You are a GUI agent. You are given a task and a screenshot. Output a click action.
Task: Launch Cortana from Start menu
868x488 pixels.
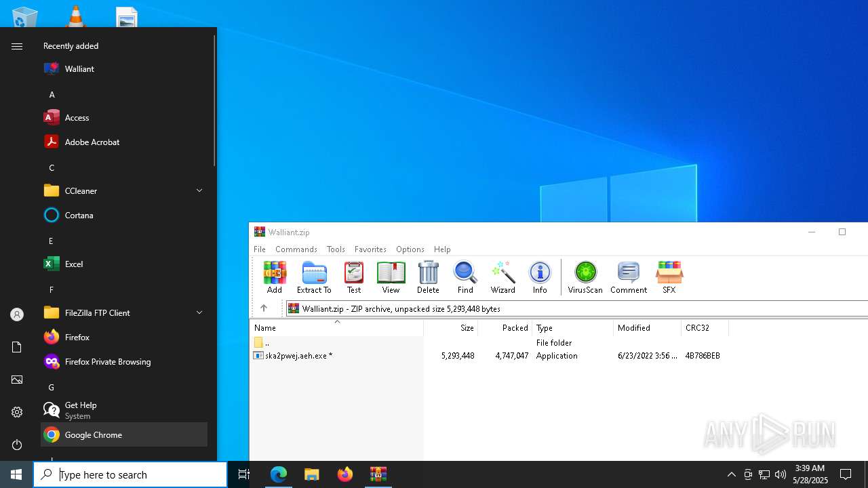tap(124, 215)
